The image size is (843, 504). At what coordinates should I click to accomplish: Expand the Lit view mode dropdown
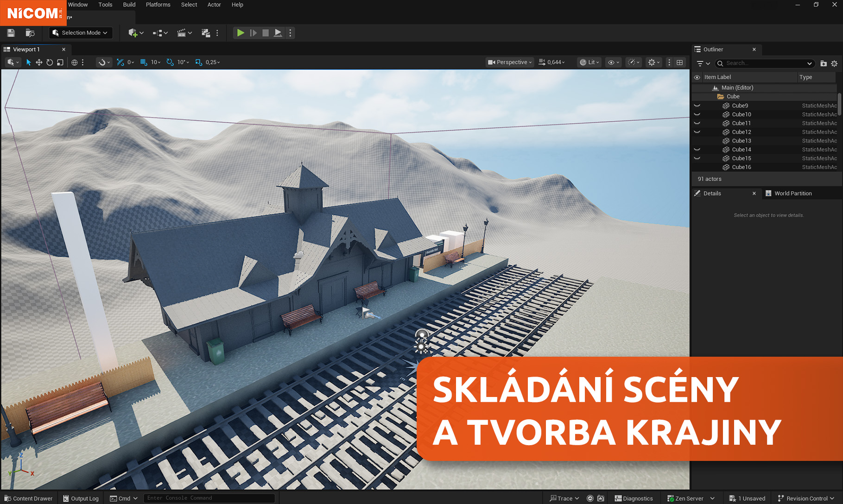tap(589, 63)
